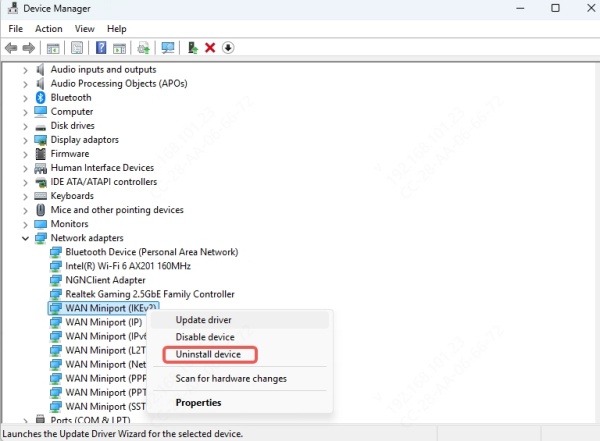This screenshot has height=441, width=600.
Task: Choose Update driver in context menu
Action: (x=240, y=320)
